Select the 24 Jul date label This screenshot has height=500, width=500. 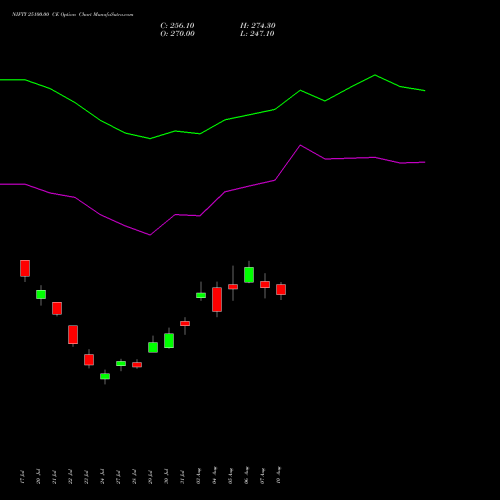click(102, 477)
